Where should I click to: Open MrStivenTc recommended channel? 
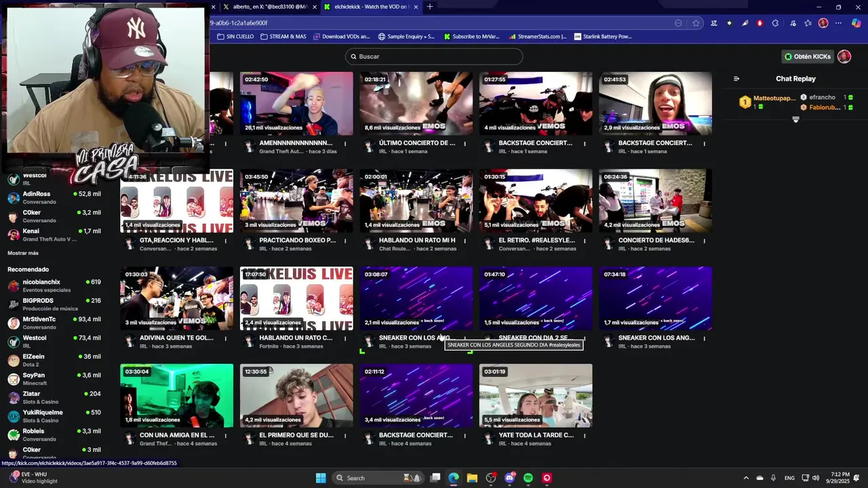coord(54,323)
